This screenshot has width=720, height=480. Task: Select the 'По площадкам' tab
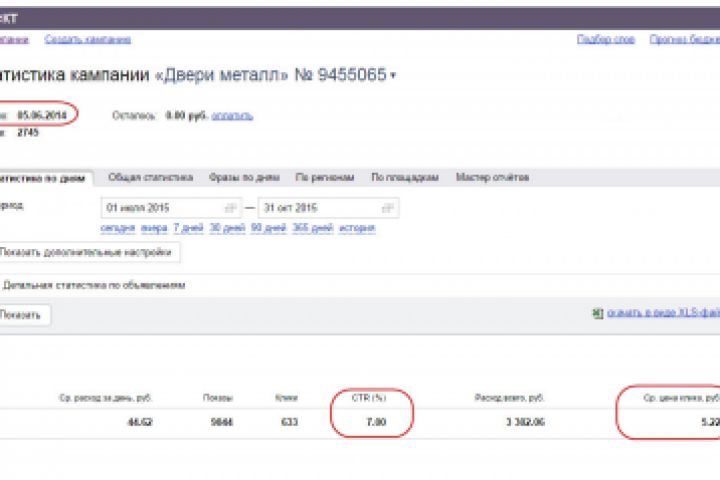(x=405, y=177)
